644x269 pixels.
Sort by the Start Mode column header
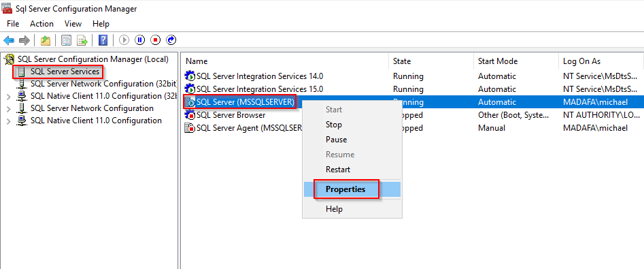pos(515,61)
